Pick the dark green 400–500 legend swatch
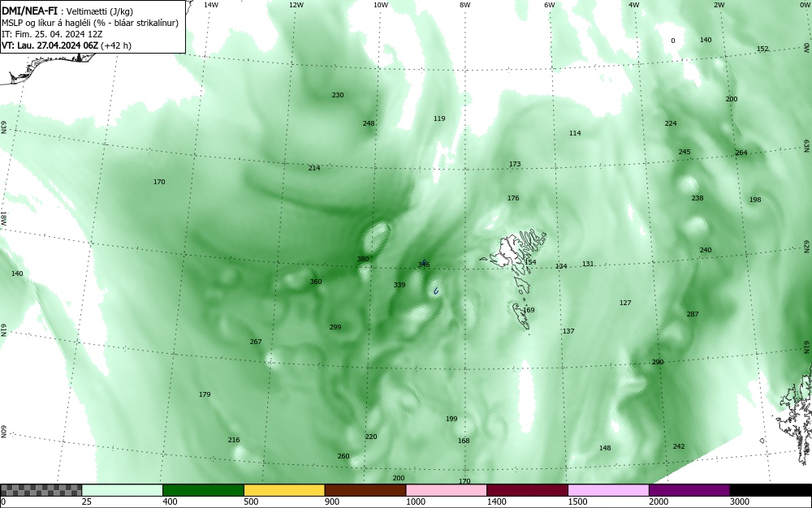 pyautogui.click(x=203, y=490)
